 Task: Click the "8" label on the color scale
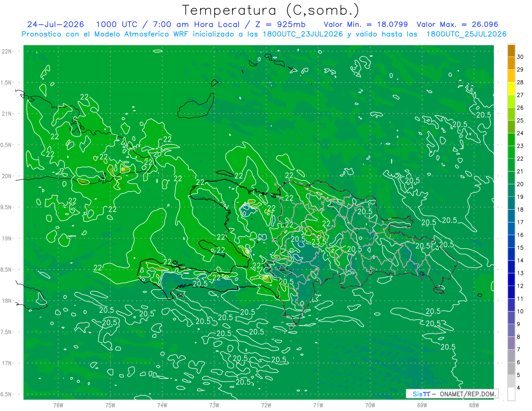(519, 337)
